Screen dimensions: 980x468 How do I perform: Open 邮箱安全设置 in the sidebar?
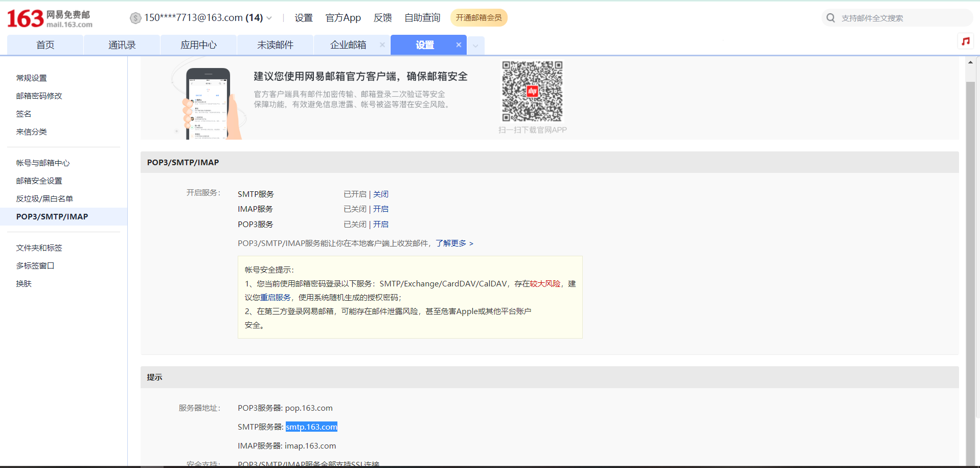pyautogui.click(x=39, y=181)
